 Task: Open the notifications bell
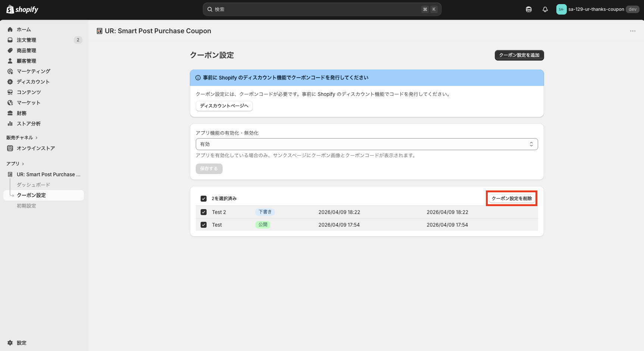coord(545,9)
